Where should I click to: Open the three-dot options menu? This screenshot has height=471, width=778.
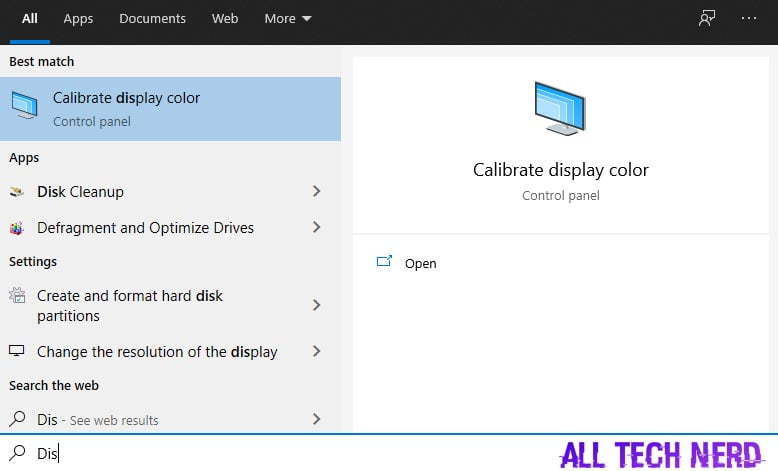(749, 19)
